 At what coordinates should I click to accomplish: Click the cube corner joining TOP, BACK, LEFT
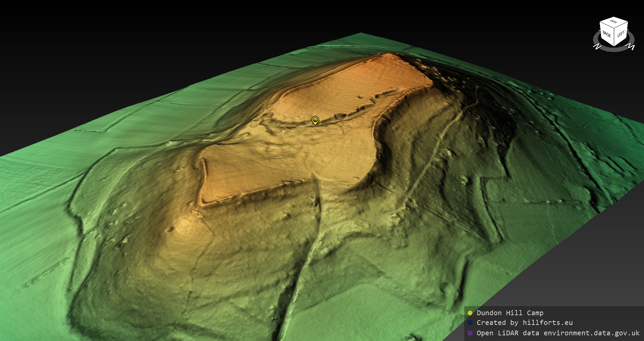pos(614,29)
